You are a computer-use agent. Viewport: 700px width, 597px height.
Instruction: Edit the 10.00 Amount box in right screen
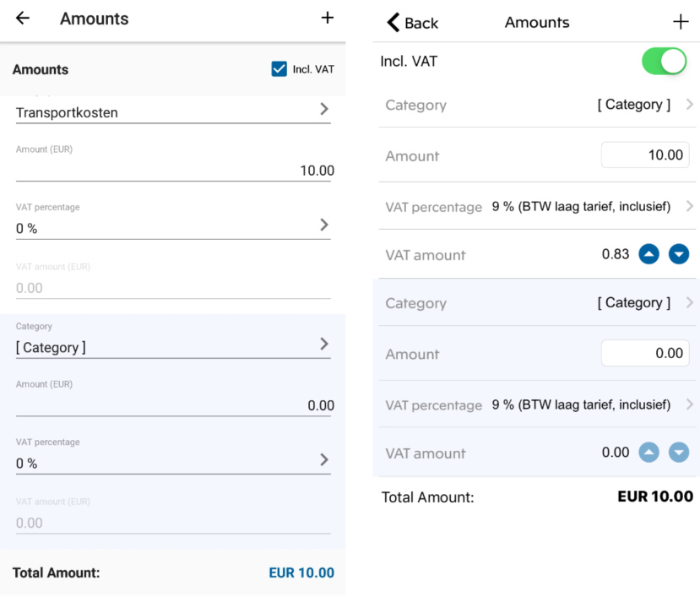[x=645, y=155]
